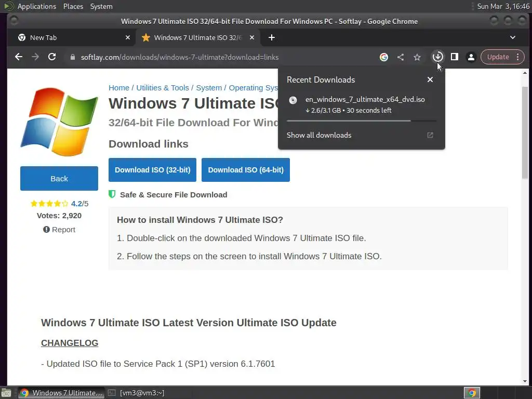Toggle the Chrome downloads toolbar icon
This screenshot has width=532, height=399.
coord(437,57)
